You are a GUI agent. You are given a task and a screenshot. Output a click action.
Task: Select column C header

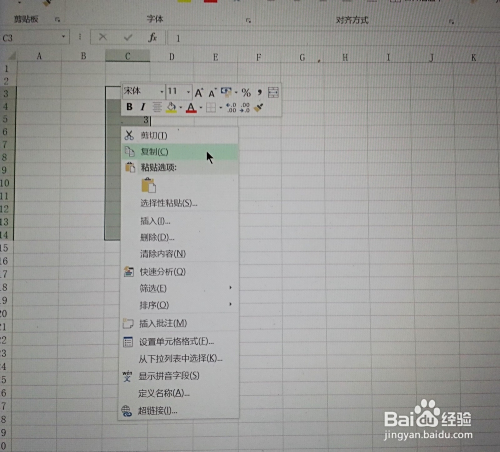(x=128, y=56)
